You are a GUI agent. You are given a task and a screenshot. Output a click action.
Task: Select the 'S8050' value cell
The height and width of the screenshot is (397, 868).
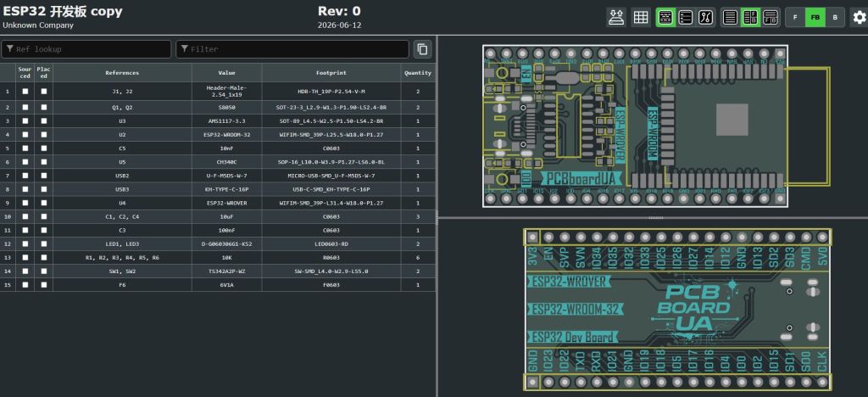coord(227,108)
